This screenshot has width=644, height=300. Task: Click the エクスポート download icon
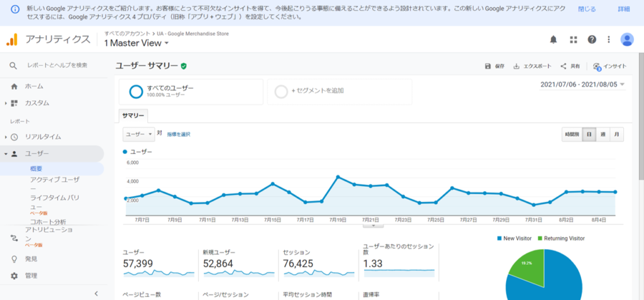516,66
